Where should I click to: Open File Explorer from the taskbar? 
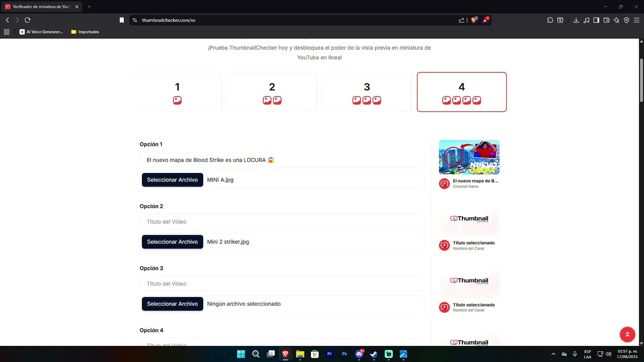tap(300, 354)
